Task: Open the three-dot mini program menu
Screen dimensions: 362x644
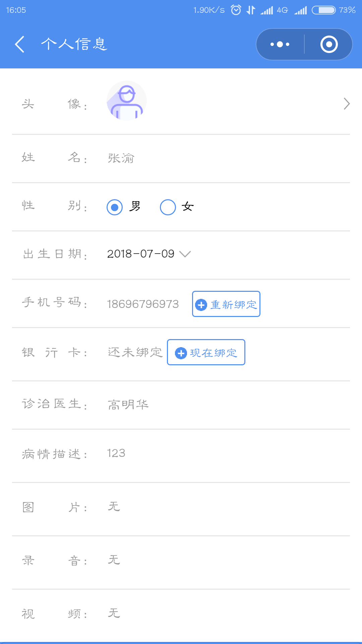Action: pos(280,44)
